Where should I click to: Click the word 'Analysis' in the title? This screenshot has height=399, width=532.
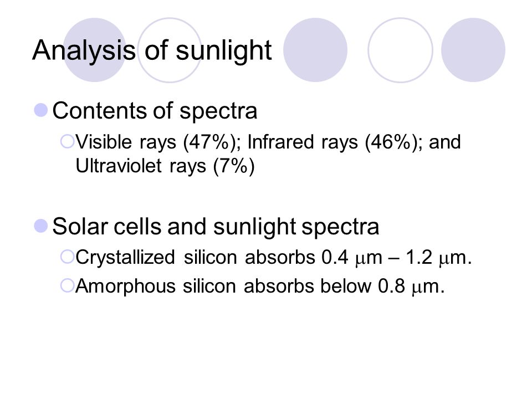click(x=84, y=50)
